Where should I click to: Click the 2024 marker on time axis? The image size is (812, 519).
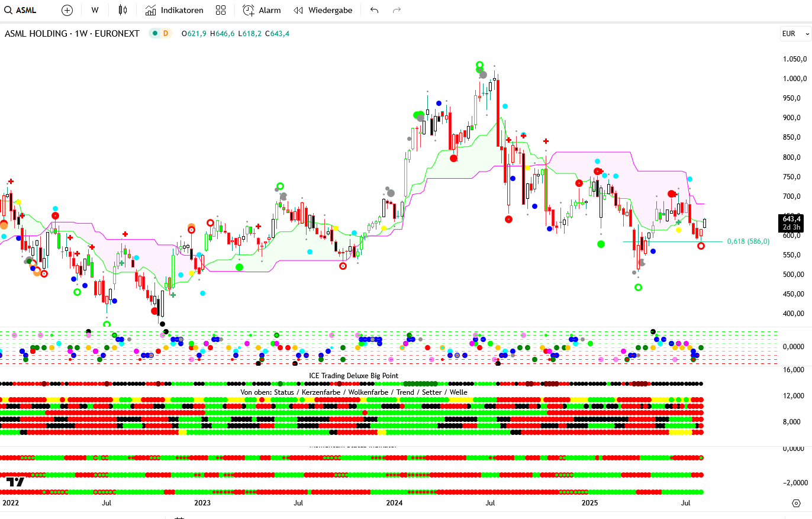point(394,503)
